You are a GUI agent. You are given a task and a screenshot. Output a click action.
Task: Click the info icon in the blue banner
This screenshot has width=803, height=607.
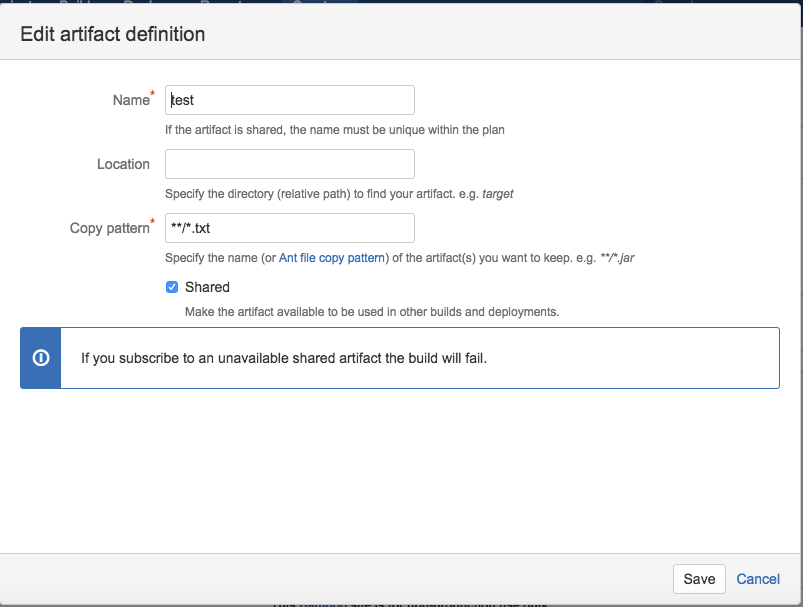pos(41,358)
